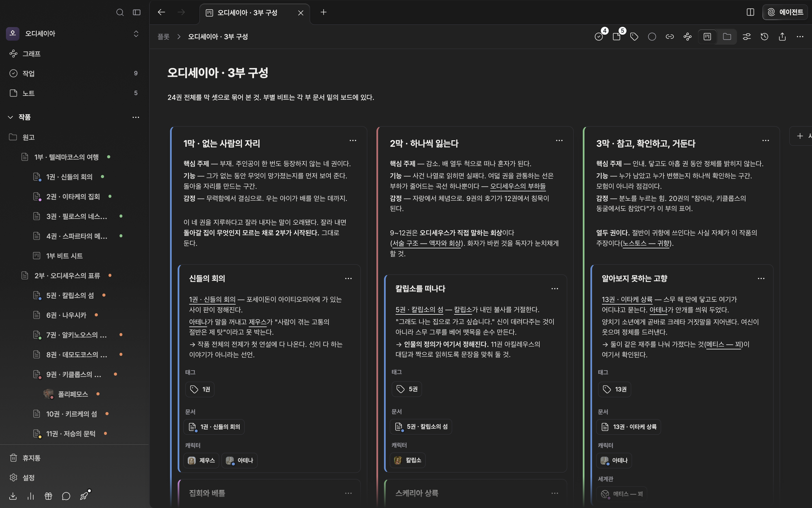Click the 13권 tag chip
Screen dimensions: 812x508
(614, 389)
